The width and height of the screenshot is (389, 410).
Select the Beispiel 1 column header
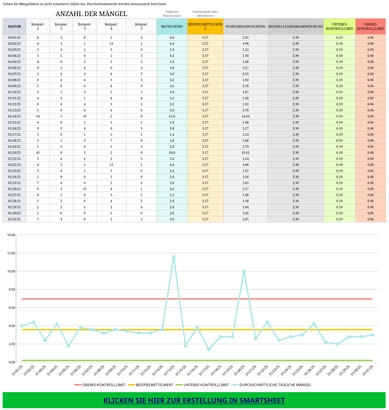point(38,26)
